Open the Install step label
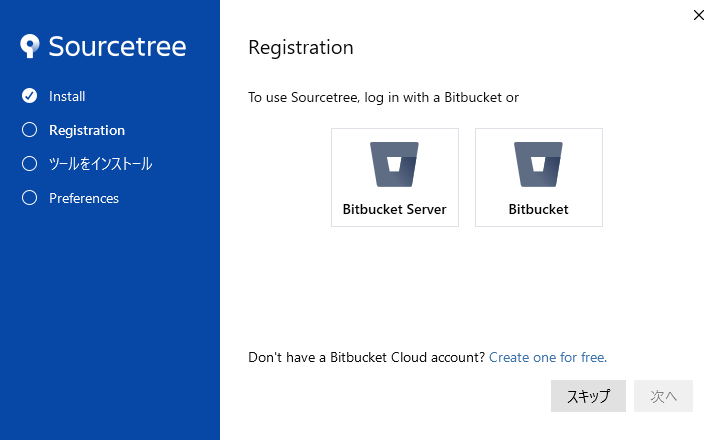Viewport: 721px width, 440px height. [67, 96]
